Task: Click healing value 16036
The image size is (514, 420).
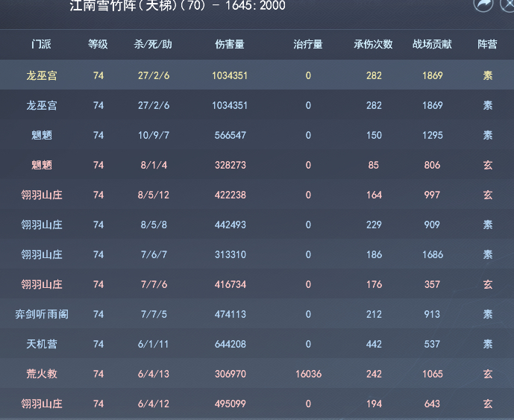Action: click(x=308, y=374)
